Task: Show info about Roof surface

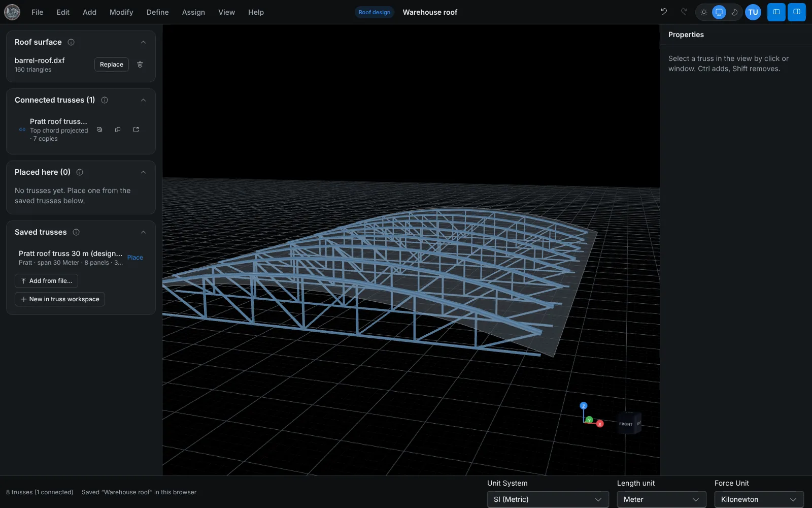Action: (71, 42)
